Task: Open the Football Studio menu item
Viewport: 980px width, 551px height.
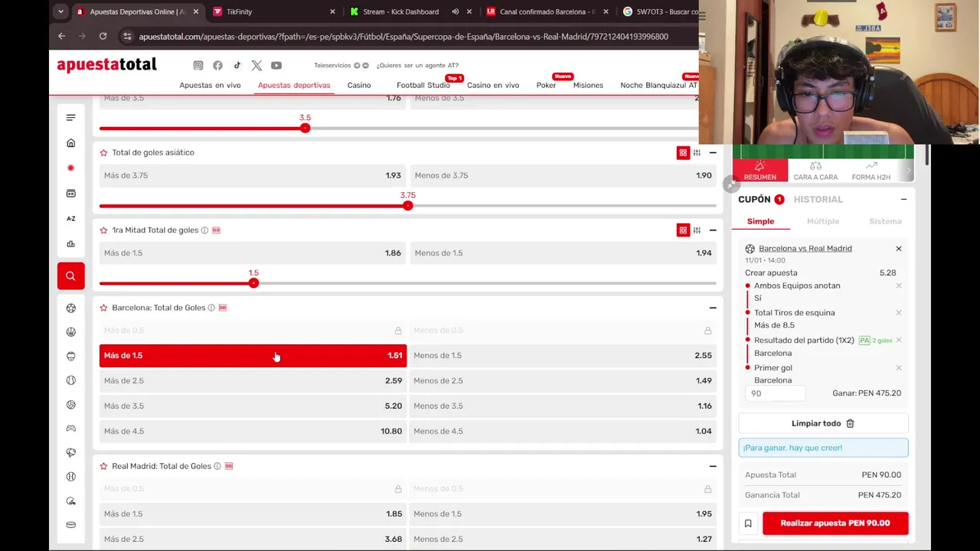Action: [x=423, y=85]
